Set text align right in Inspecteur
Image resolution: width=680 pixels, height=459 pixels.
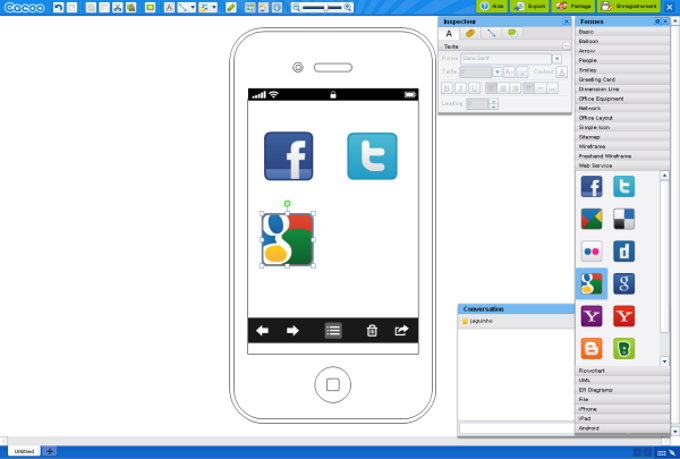515,88
